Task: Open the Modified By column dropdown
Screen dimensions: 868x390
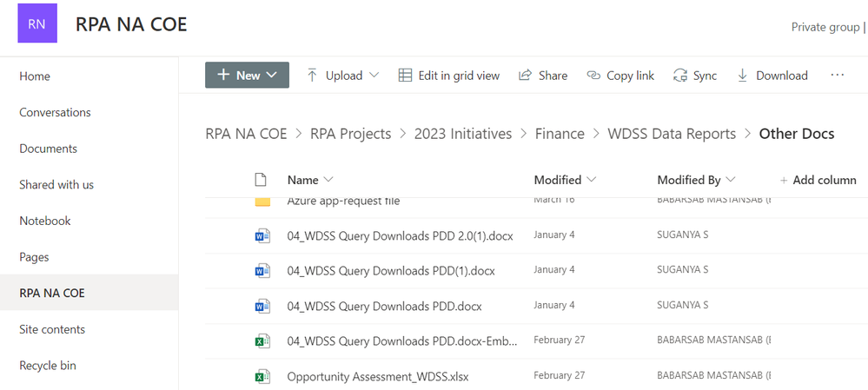Action: click(730, 180)
